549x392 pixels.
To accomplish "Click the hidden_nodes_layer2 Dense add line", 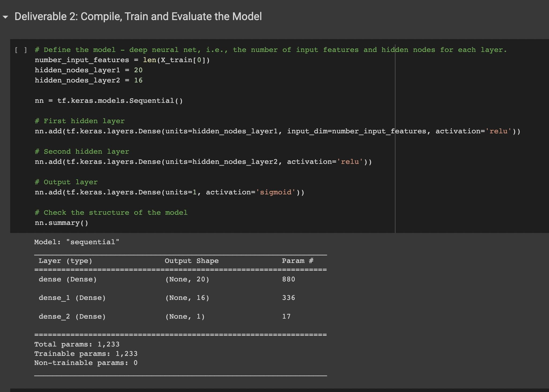I will click(203, 162).
